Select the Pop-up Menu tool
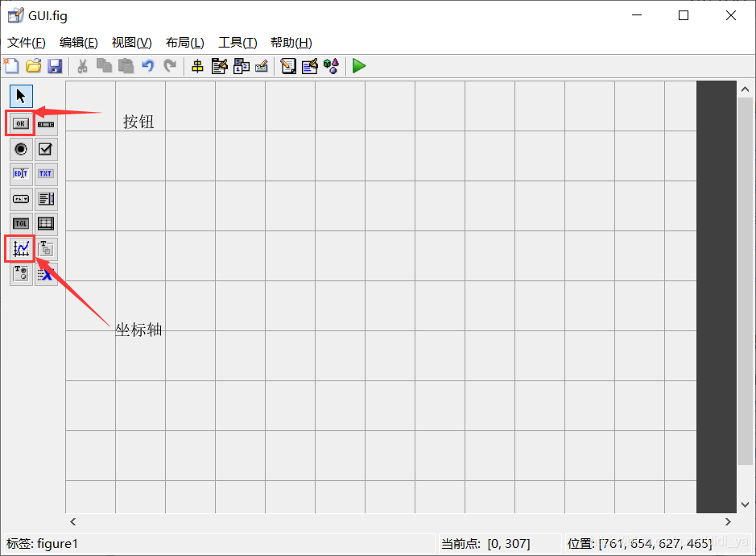The width and height of the screenshot is (756, 556). pyautogui.click(x=20, y=199)
